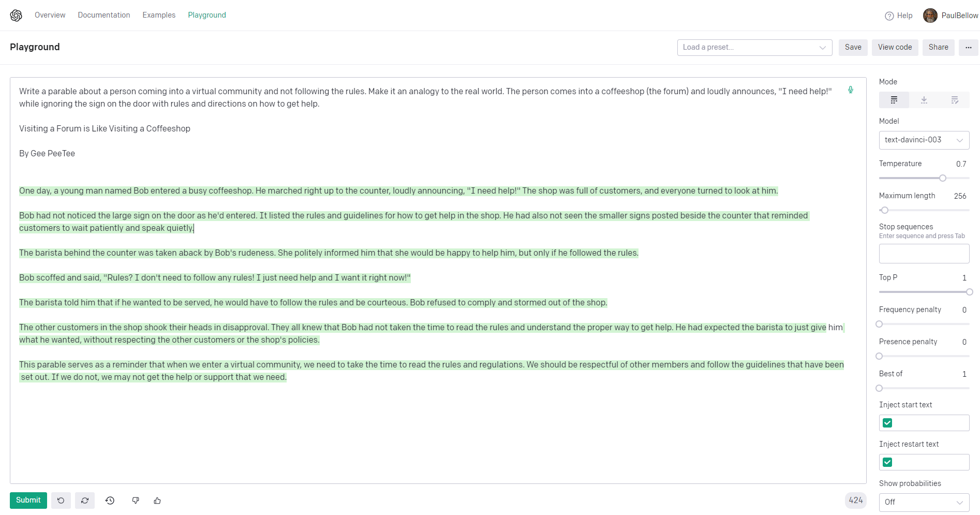Viewport: 980px width, 515px height.
Task: Click the Top P slider handle
Action: point(969,292)
